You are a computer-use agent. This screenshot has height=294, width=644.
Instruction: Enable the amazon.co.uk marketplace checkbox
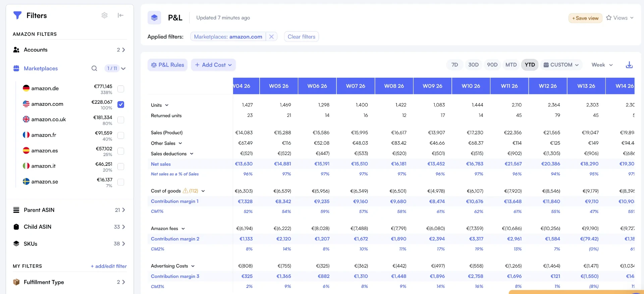click(121, 120)
